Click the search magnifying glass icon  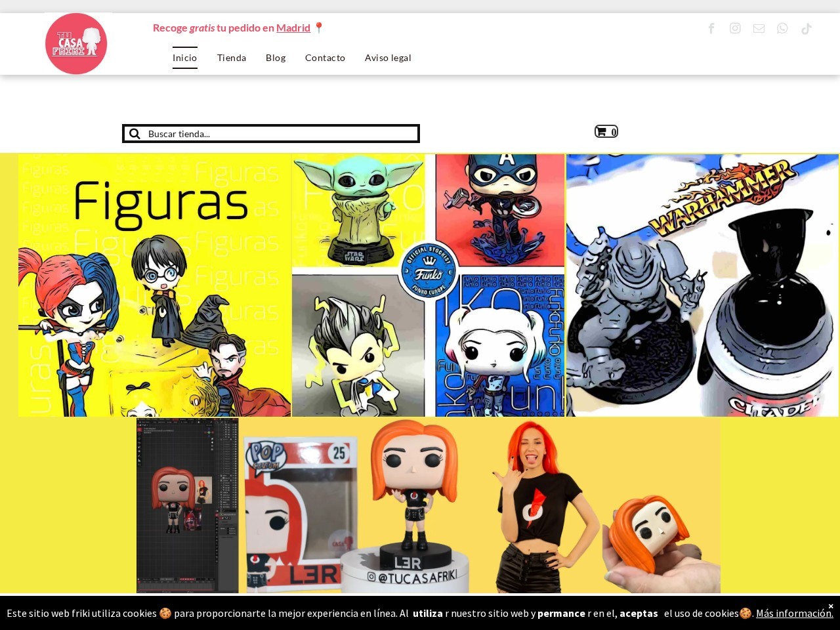point(135,133)
